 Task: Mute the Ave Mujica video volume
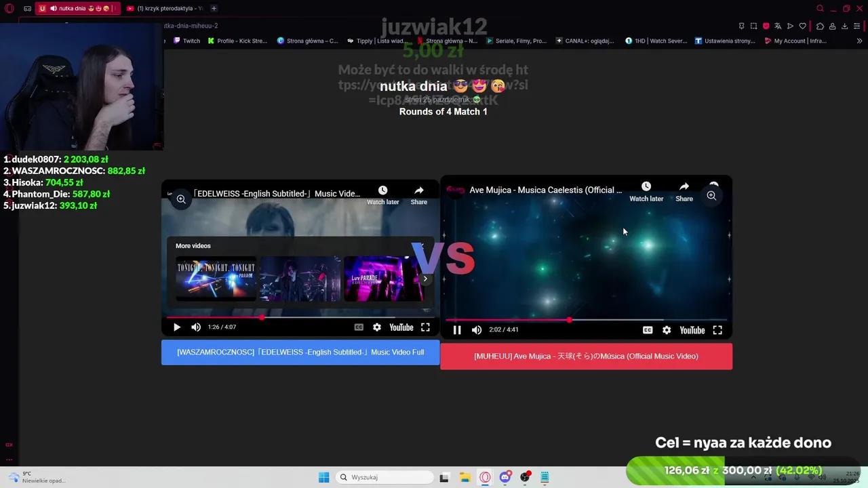pos(477,330)
